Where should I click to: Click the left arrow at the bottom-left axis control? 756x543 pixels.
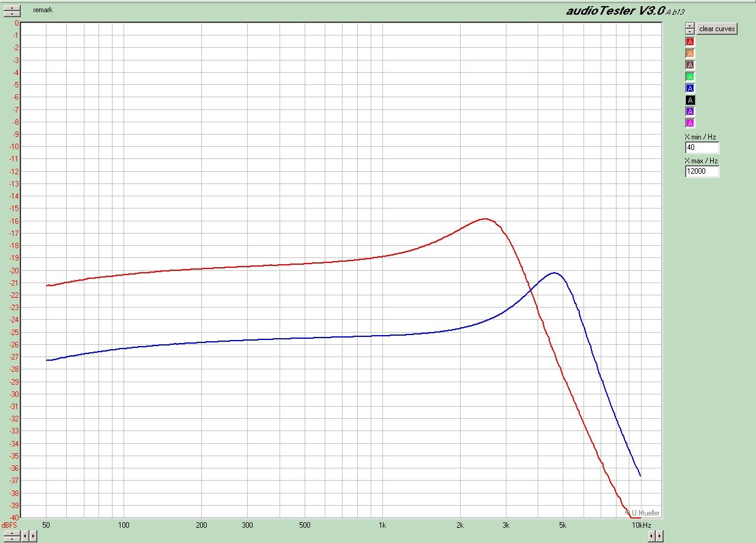25,536
